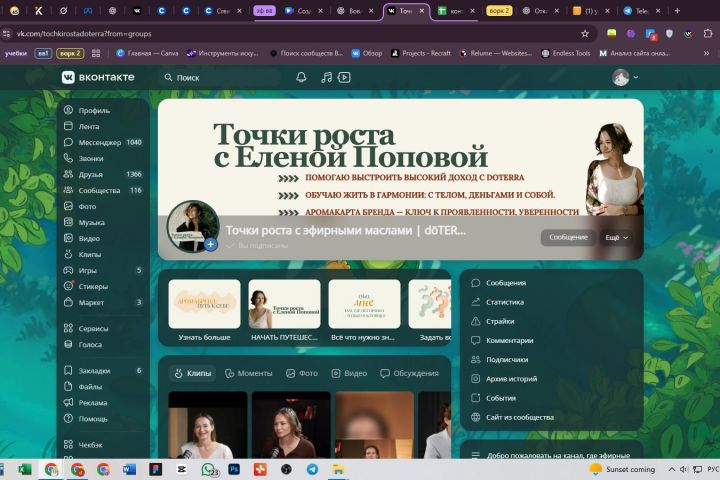Screen dimensions: 720x480
Task: Switch to Фото tab
Action: click(x=302, y=373)
